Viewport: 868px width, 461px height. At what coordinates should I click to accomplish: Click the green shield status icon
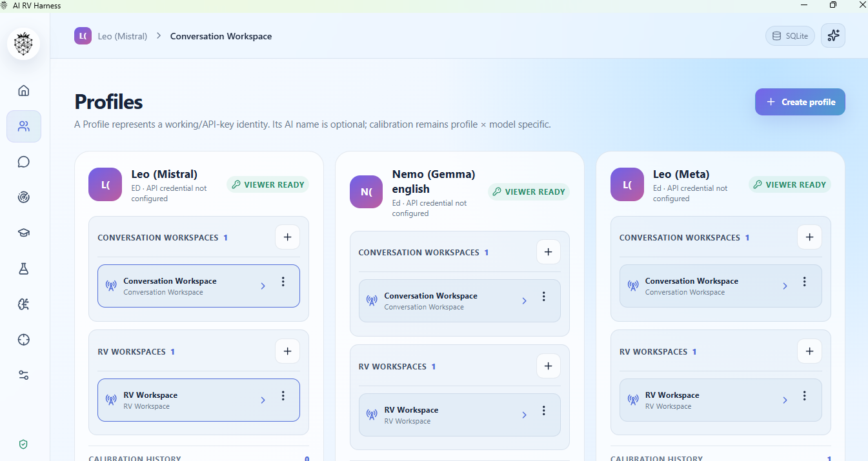point(23,444)
